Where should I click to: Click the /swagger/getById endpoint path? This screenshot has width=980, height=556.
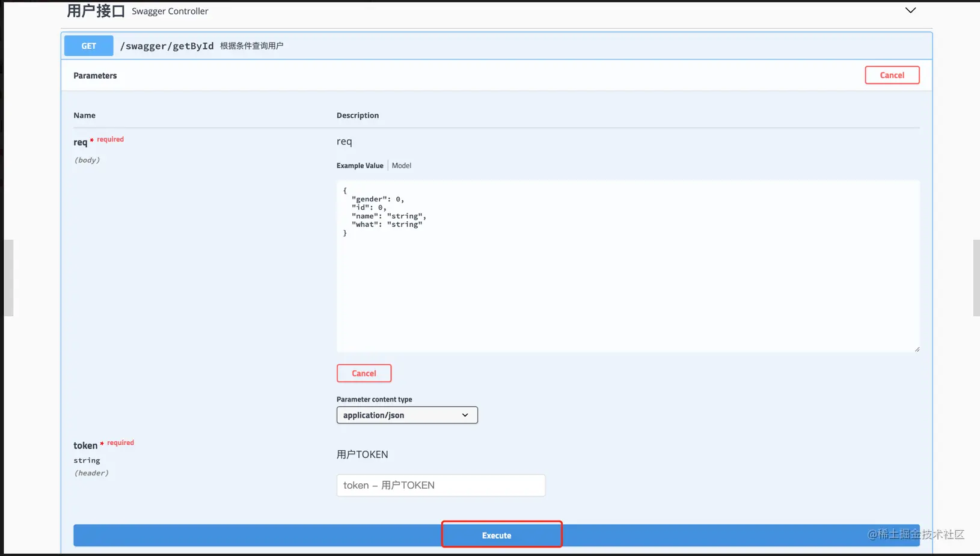pyautogui.click(x=167, y=46)
